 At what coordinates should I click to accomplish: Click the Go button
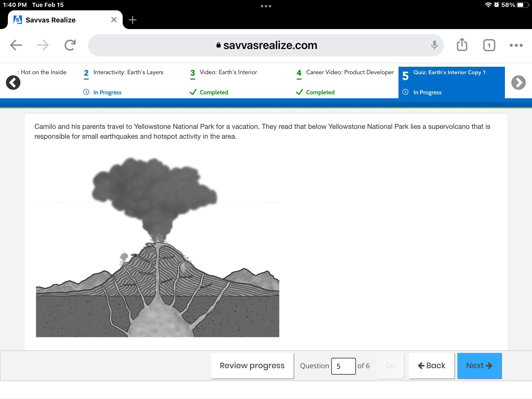pyautogui.click(x=390, y=366)
